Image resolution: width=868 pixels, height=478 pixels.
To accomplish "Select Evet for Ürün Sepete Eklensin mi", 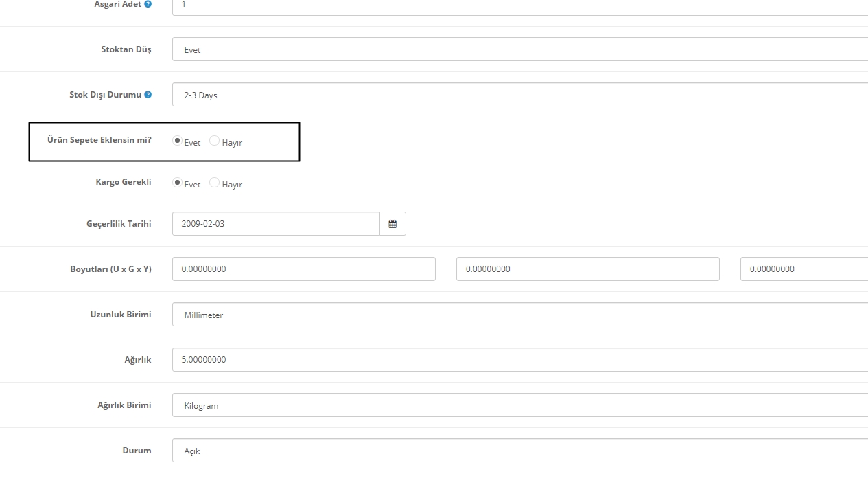I will (x=178, y=141).
